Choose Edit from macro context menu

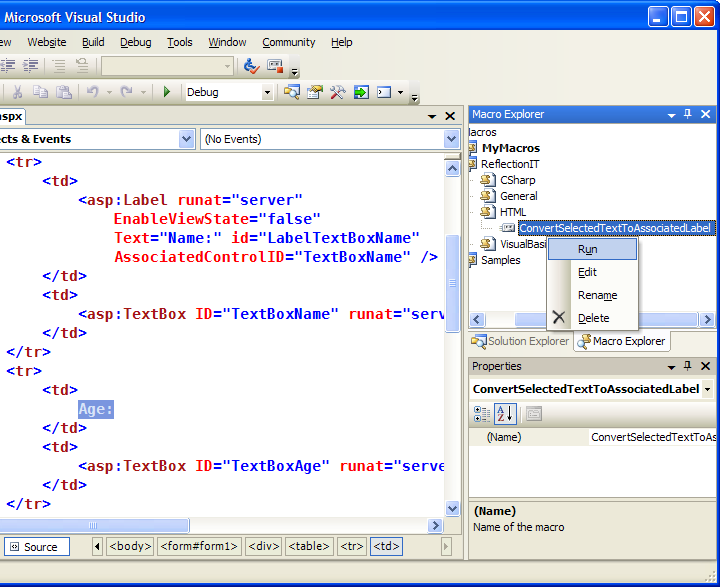[592, 272]
